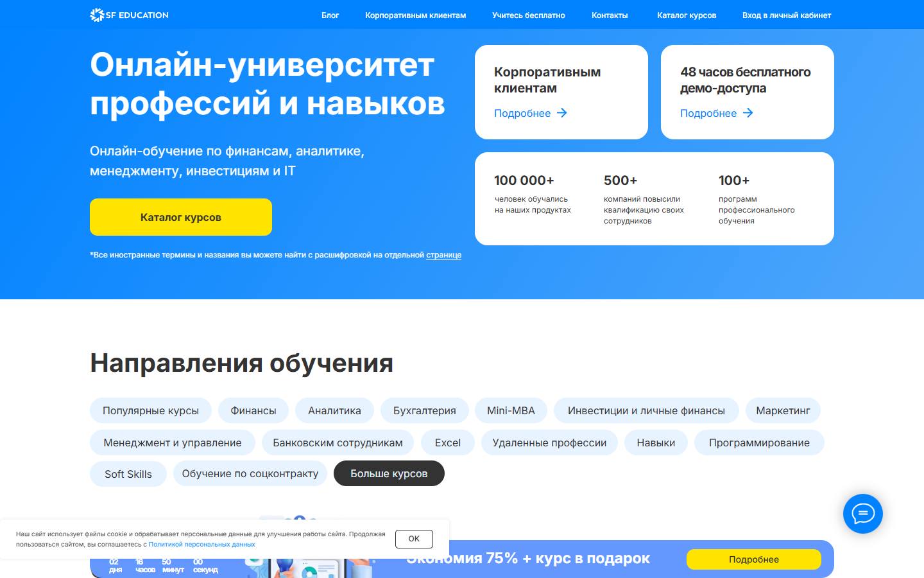Open Каталог курсов in the header menu
This screenshot has width=924, height=578.
[x=686, y=15]
